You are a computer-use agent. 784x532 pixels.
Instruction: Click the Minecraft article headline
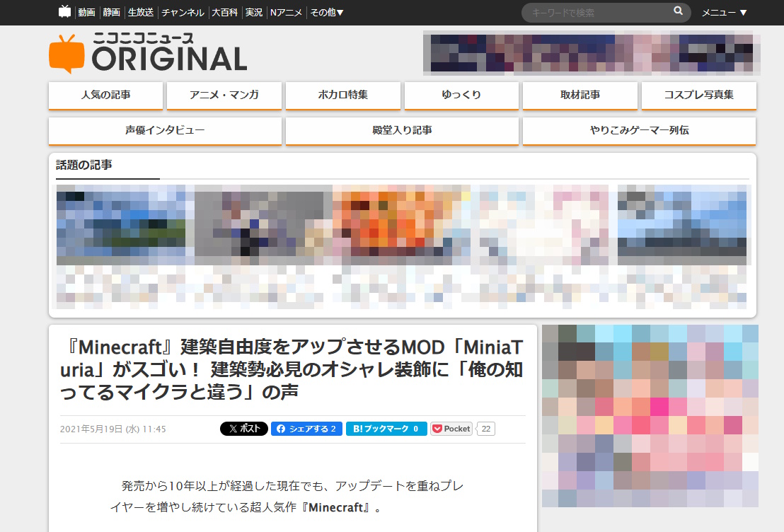click(292, 369)
